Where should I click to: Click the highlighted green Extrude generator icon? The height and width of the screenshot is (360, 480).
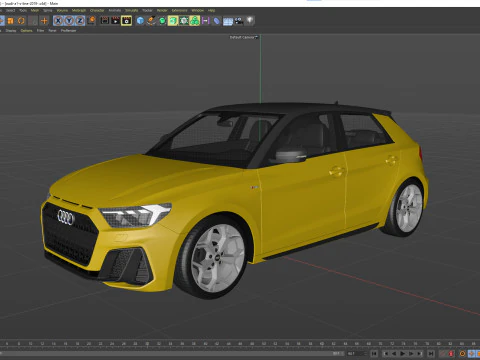[x=173, y=21]
